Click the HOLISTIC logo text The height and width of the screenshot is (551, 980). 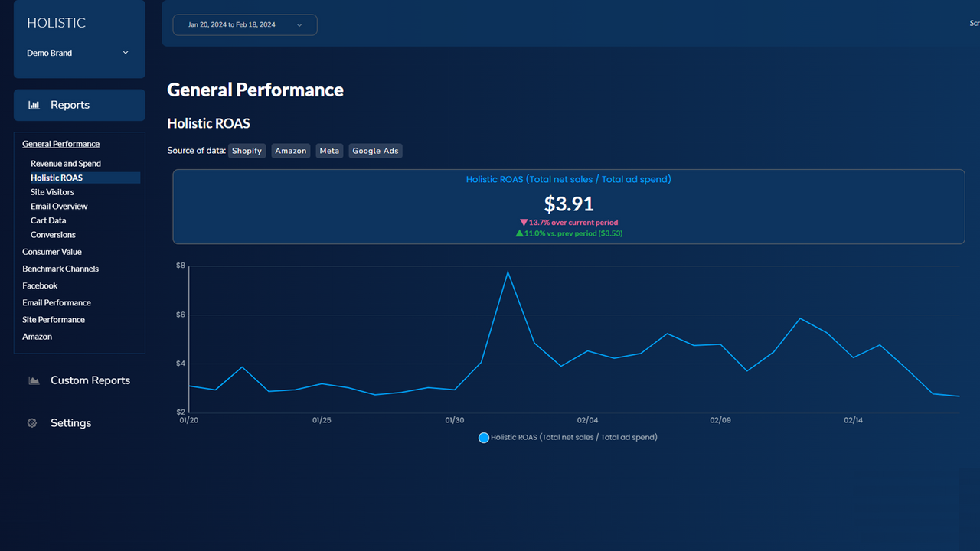pos(56,23)
